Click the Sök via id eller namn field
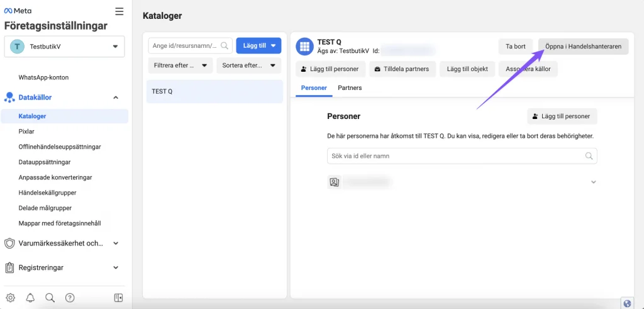Viewport: 644px width, 309px height. coord(462,156)
